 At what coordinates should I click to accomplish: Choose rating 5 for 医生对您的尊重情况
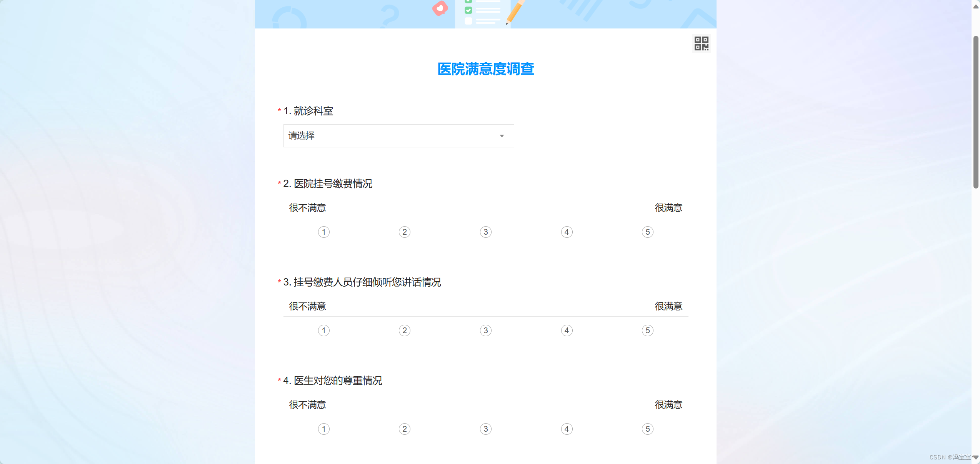click(x=647, y=429)
